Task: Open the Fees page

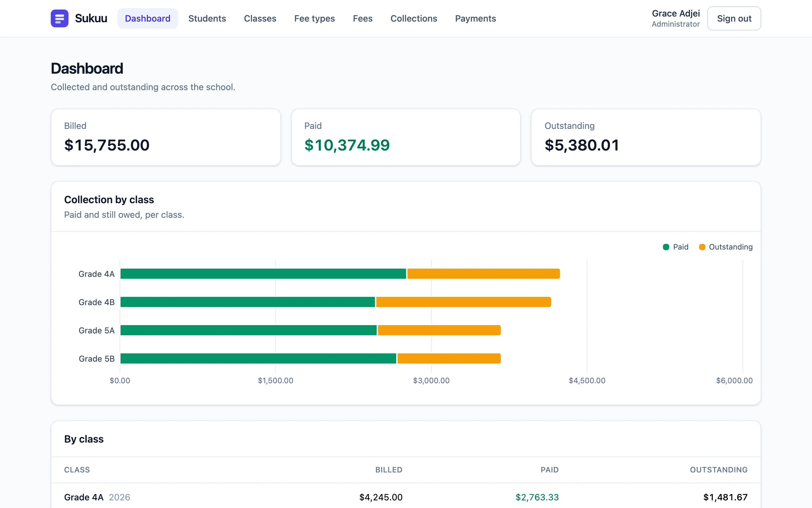Action: (363, 18)
